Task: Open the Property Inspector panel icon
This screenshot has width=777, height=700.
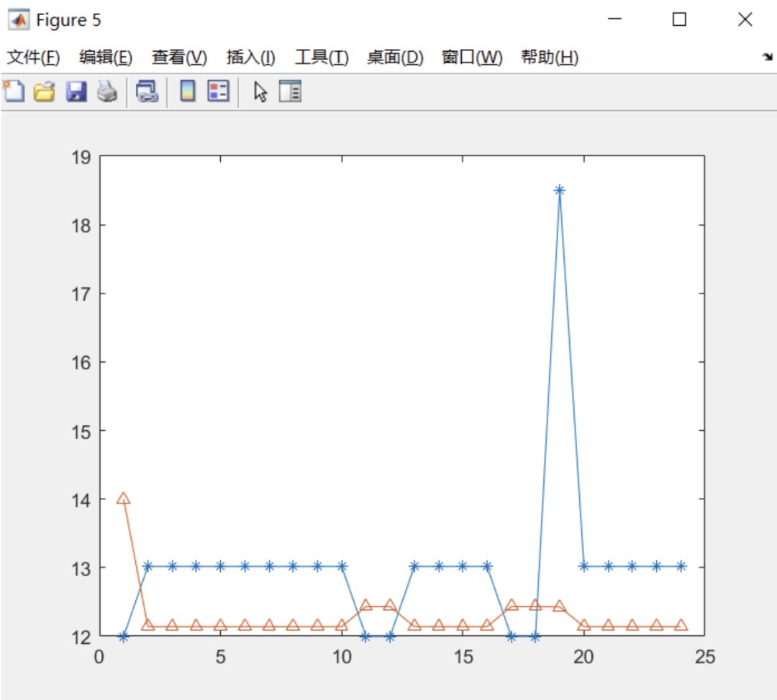Action: (x=290, y=91)
